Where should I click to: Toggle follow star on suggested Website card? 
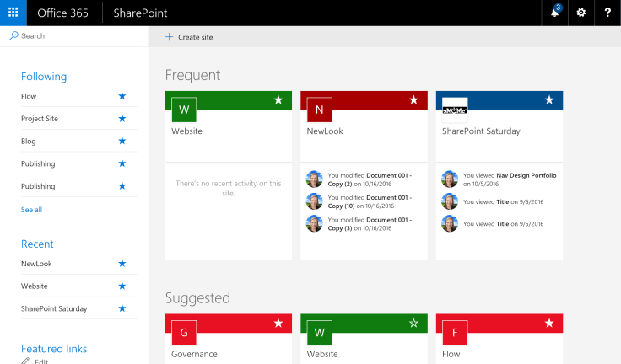tap(413, 323)
